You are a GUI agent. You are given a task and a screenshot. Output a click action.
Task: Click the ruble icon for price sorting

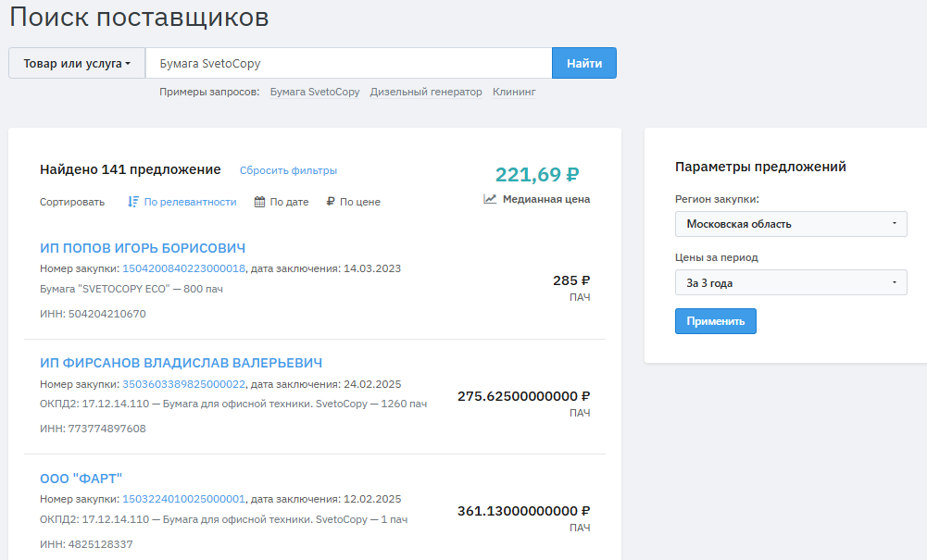click(x=331, y=202)
